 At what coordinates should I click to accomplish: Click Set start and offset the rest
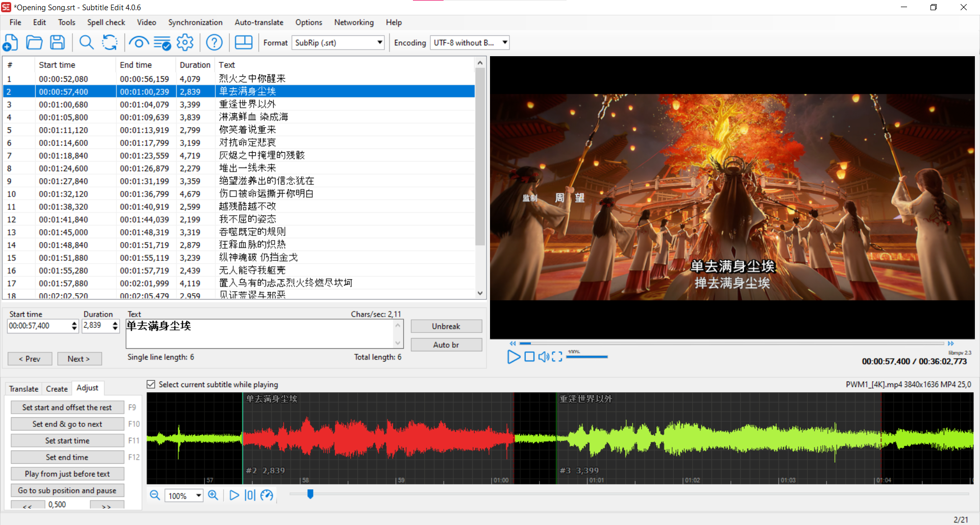(x=67, y=408)
